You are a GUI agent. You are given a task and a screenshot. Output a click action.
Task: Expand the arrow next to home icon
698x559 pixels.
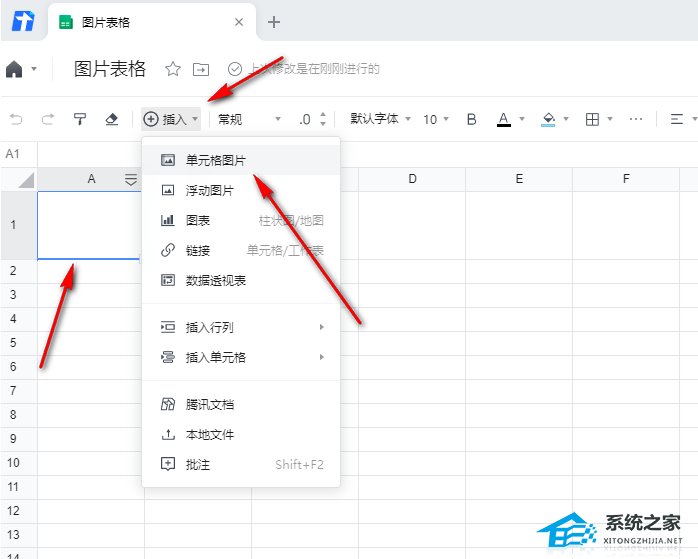coord(34,69)
